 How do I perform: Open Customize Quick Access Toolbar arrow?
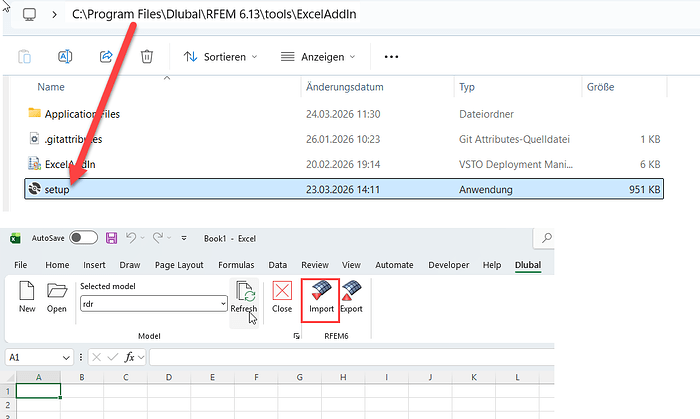click(184, 238)
